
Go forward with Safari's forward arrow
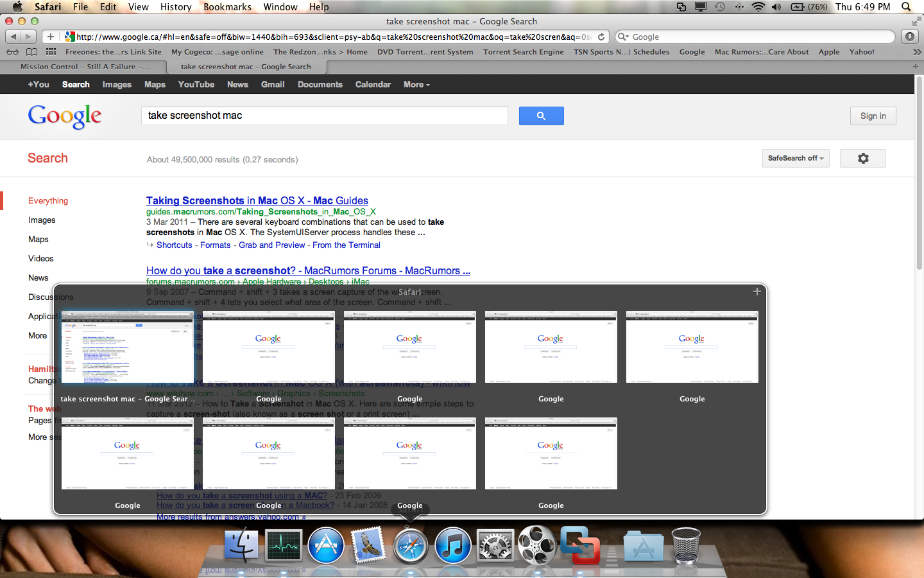pos(28,37)
